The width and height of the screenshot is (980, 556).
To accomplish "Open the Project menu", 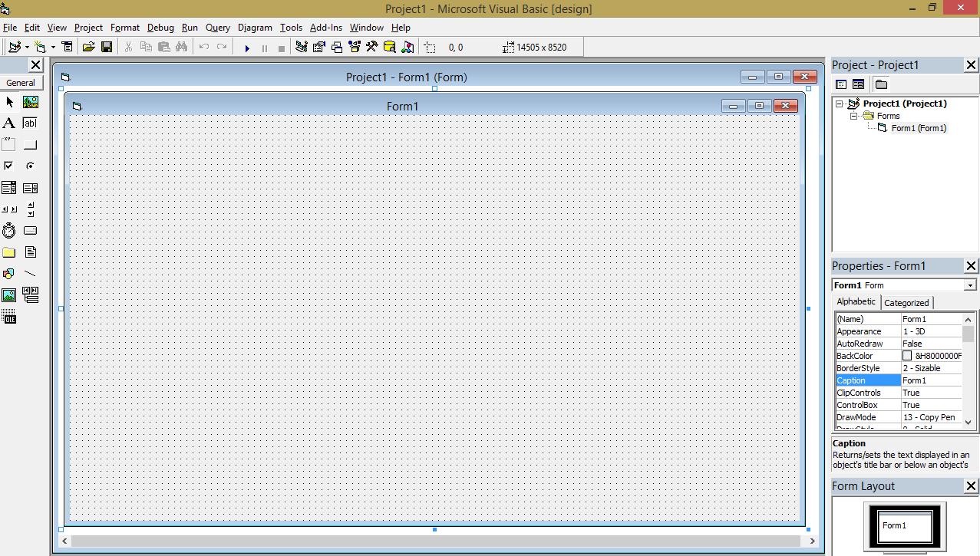I will 88,27.
